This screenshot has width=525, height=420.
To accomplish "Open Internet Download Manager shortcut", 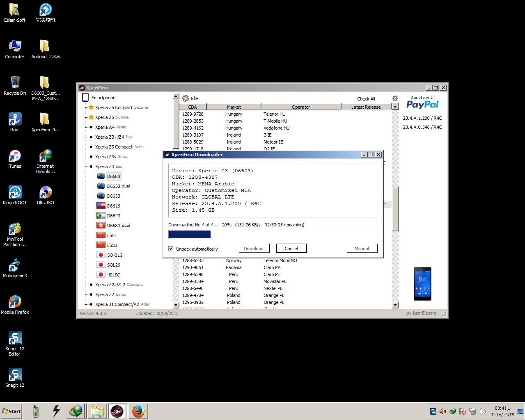I will (x=45, y=161).
